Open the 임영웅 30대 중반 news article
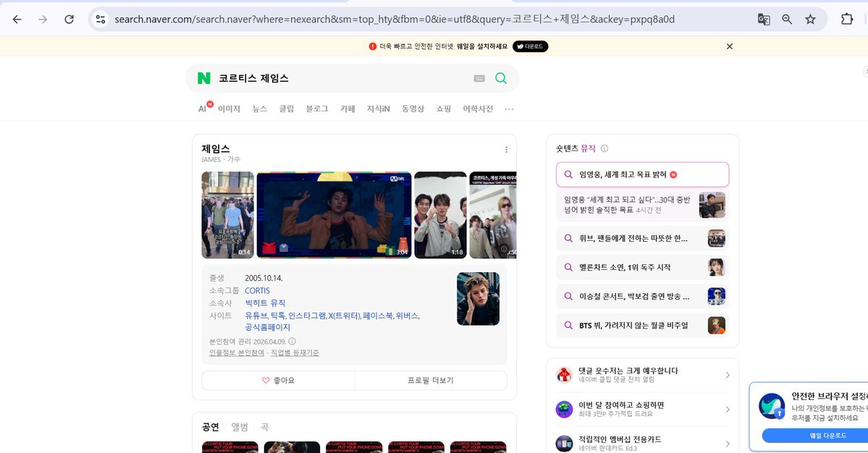The image size is (868, 453). [642, 205]
